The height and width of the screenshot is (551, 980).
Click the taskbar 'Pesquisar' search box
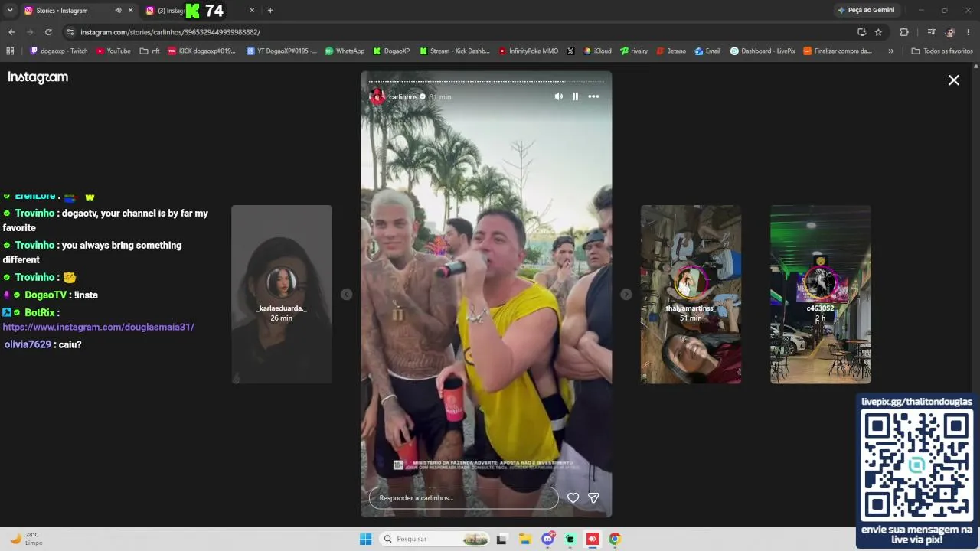pos(435,539)
